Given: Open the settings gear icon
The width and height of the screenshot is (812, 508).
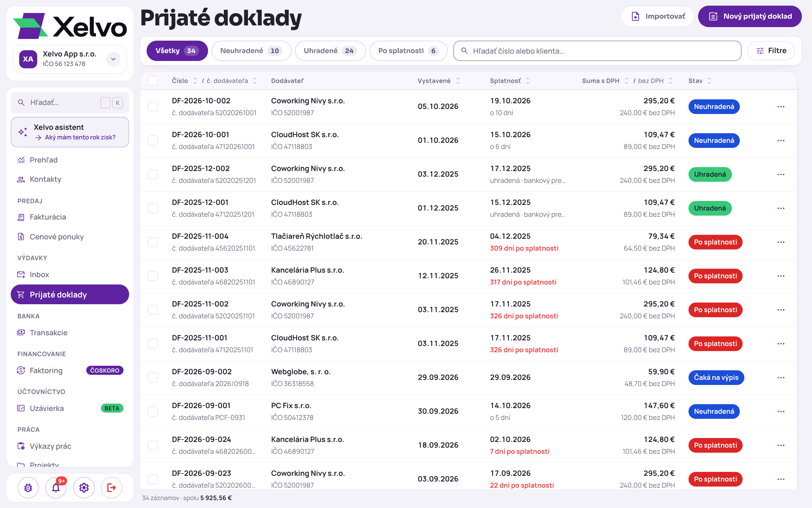Looking at the screenshot, I should click(84, 487).
